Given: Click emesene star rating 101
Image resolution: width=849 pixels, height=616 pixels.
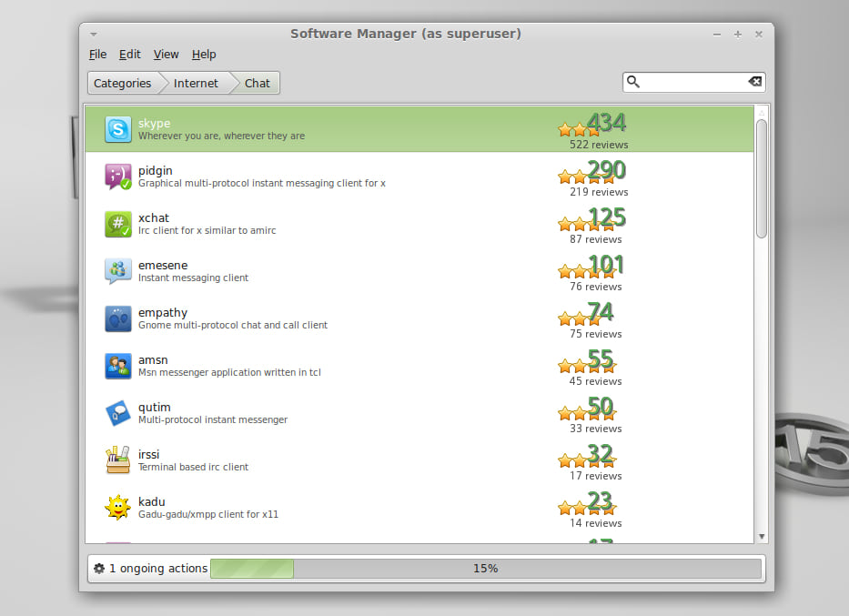Looking at the screenshot, I should click(591, 266).
